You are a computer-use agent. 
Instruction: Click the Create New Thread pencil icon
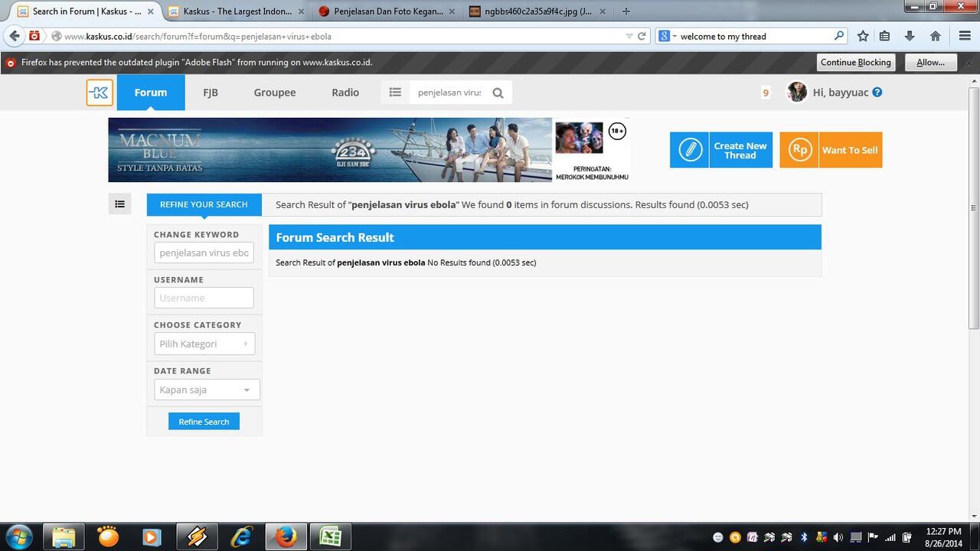click(690, 150)
